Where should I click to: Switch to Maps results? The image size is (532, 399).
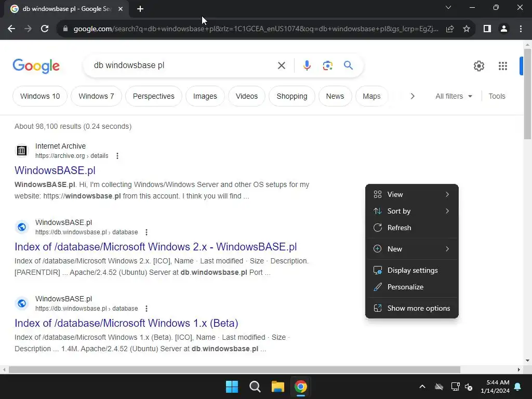tap(371, 96)
